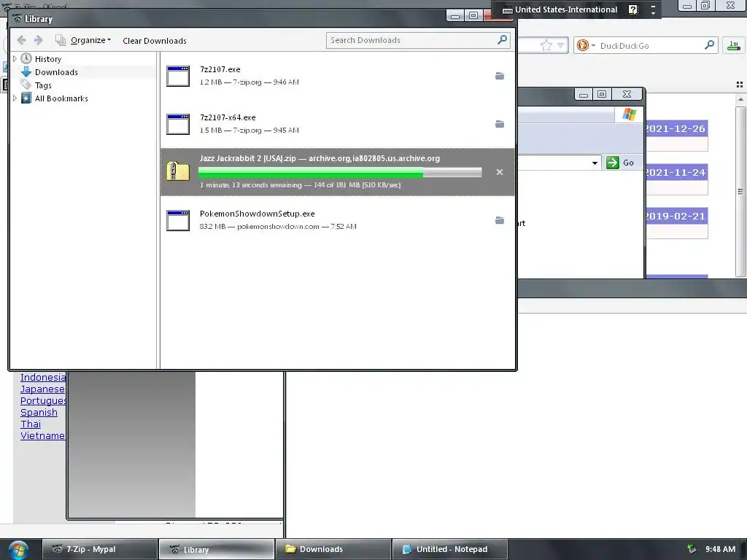Open the address dropdown next to Go
The width and height of the screenshot is (747, 560).
point(595,163)
